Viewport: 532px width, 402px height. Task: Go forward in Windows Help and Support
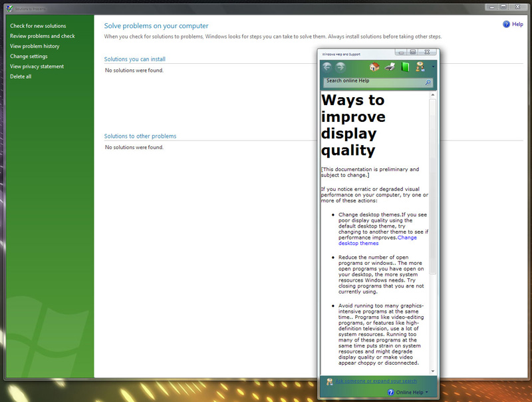pos(340,67)
